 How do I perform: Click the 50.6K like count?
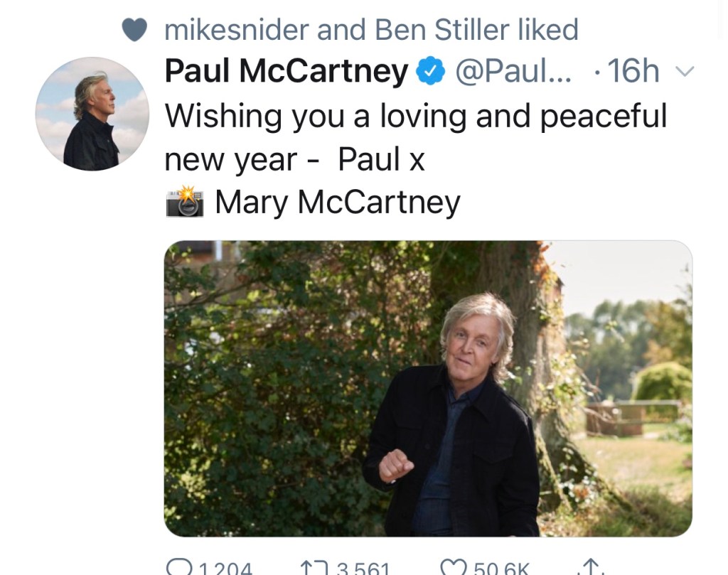click(x=501, y=569)
